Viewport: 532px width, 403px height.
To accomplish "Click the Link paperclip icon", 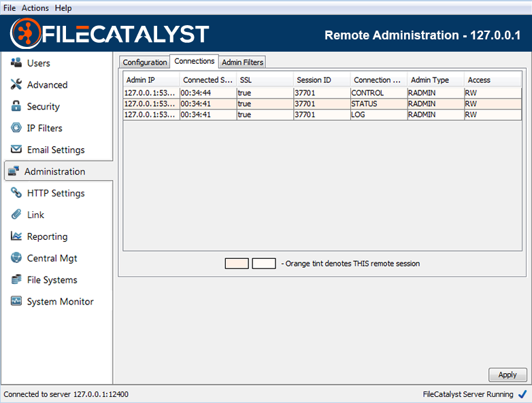I will pos(16,214).
